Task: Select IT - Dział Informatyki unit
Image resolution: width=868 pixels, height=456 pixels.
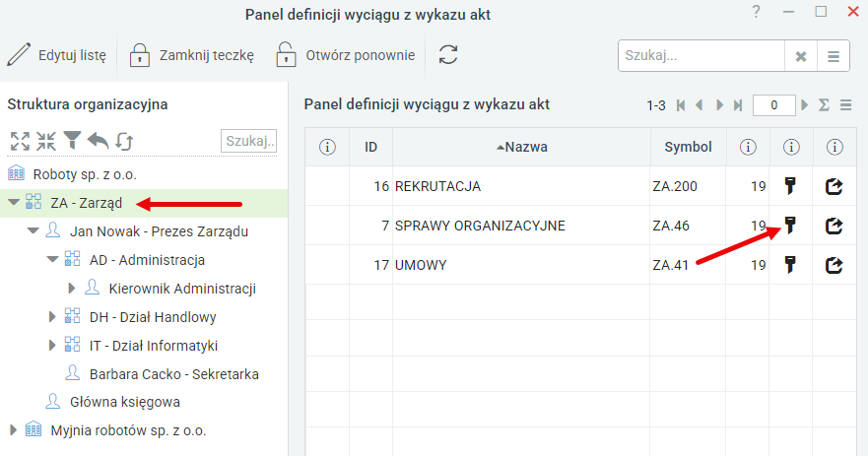Action: pos(154,346)
